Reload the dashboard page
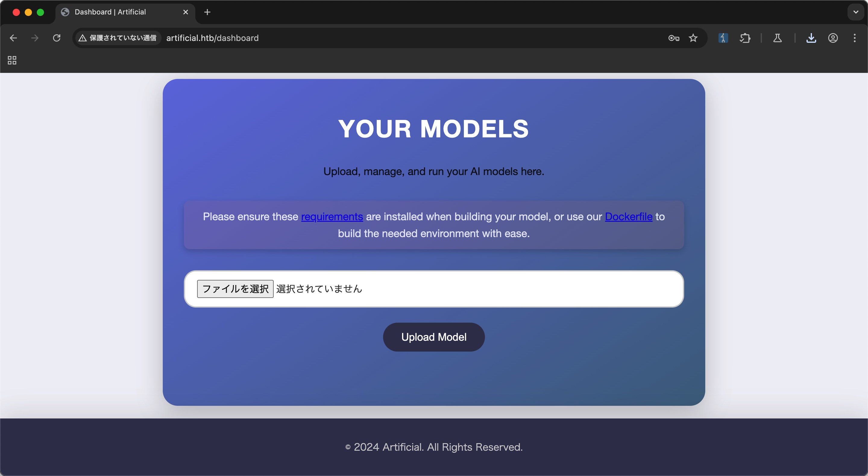Image resolution: width=868 pixels, height=476 pixels. pyautogui.click(x=57, y=38)
